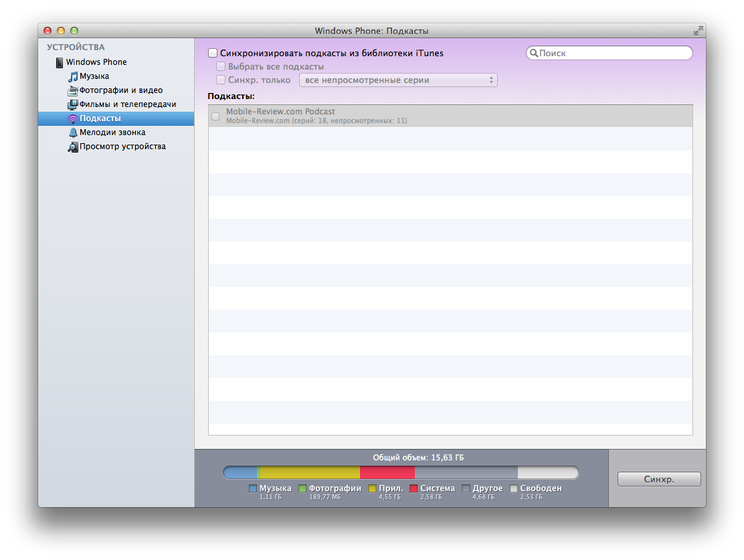Click the УСТРОЙСТВА sidebar header
This screenshot has width=744, height=560.
tap(76, 47)
